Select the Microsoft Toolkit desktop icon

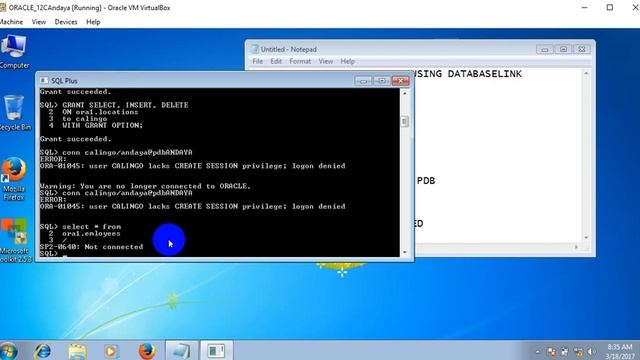15,240
